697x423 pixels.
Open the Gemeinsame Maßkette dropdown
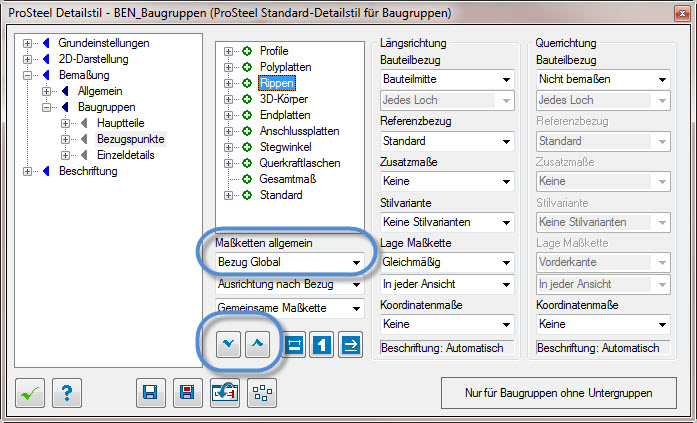(x=289, y=308)
